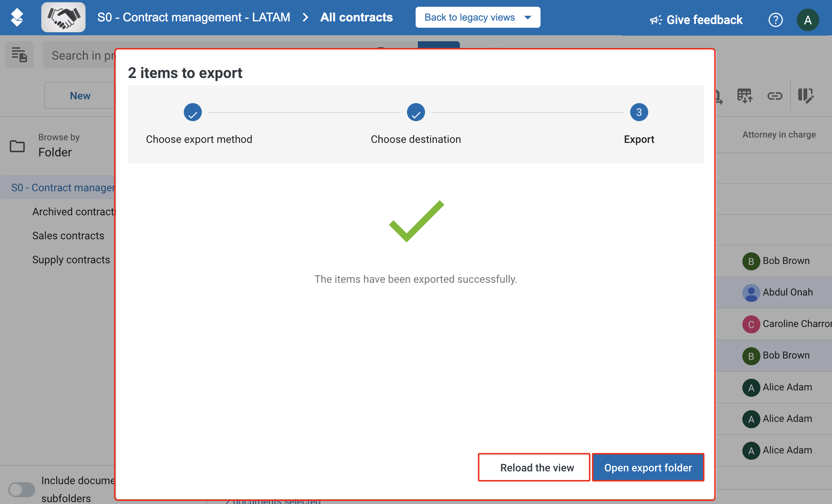Click the 2 items to export title
The width and height of the screenshot is (832, 504).
tap(185, 73)
